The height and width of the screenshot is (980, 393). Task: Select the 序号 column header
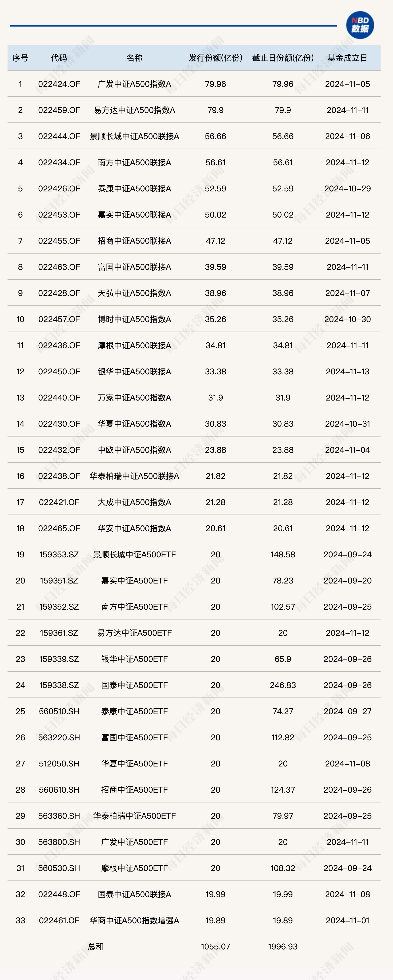click(20, 58)
